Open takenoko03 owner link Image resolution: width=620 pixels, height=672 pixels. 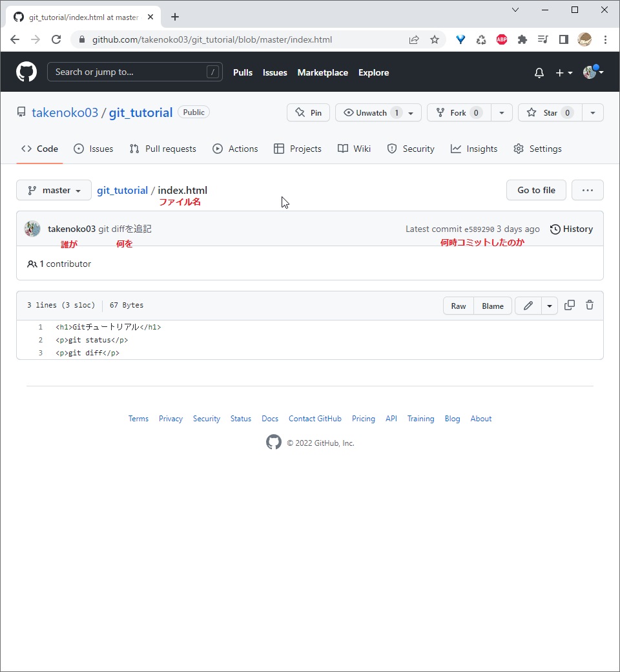(x=65, y=112)
